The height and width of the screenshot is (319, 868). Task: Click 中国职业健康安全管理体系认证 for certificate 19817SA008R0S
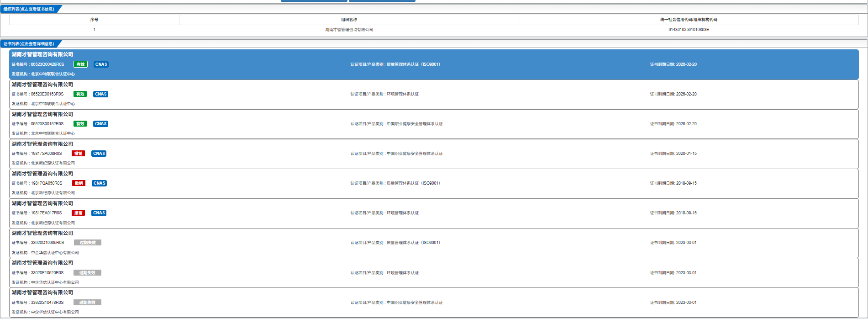point(415,154)
